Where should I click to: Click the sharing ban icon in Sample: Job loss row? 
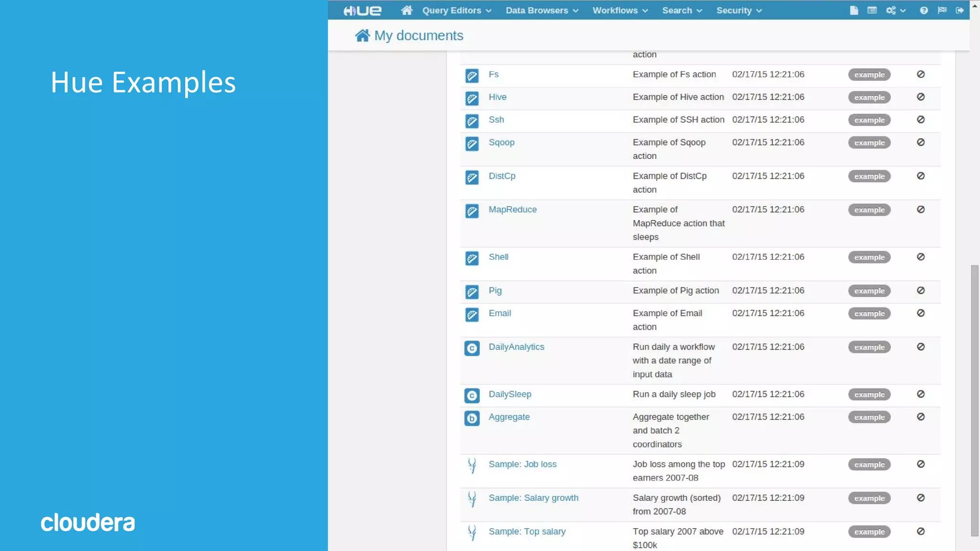pos(920,464)
